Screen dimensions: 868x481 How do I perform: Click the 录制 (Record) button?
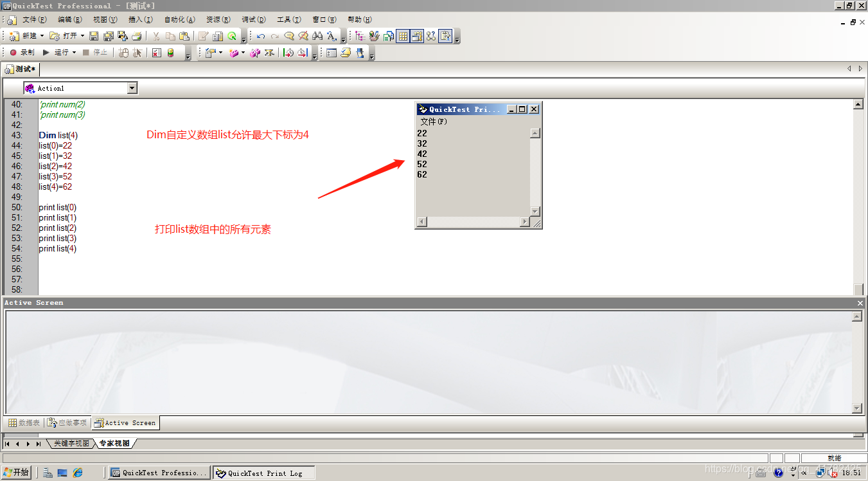tap(22, 53)
